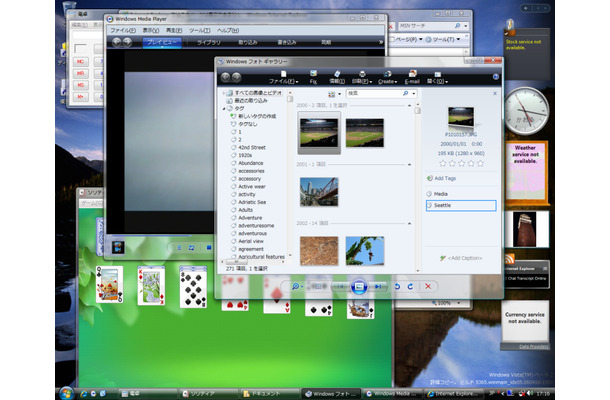The height and width of the screenshot is (400, 610).
Task: Open the Create dropdown in Photo Gallery
Action: point(387,77)
